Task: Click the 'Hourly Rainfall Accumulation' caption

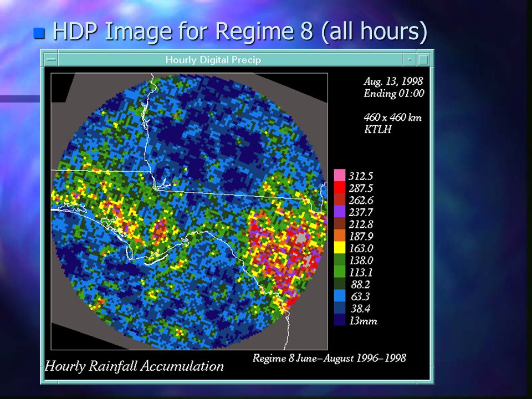Action: point(134,366)
